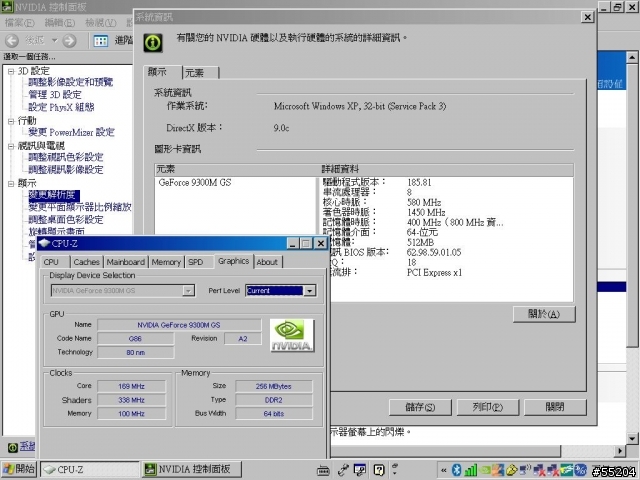
Task: Click the 詳細資料 column header
Action: click(447, 169)
